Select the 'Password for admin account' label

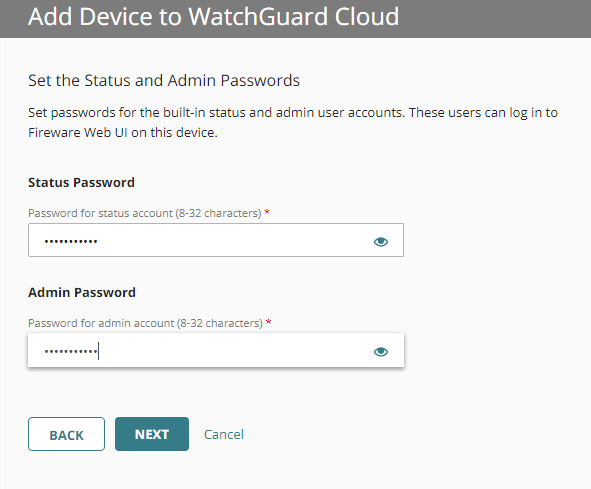pyautogui.click(x=145, y=323)
